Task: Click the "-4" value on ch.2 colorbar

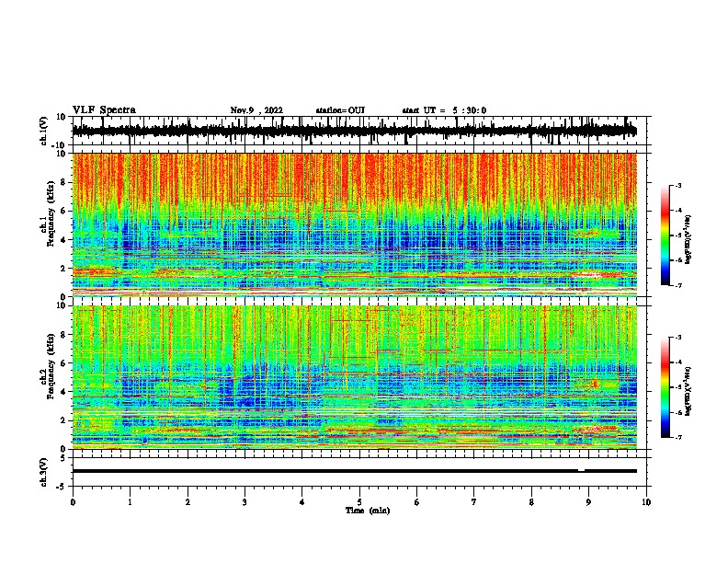Action: pos(678,362)
